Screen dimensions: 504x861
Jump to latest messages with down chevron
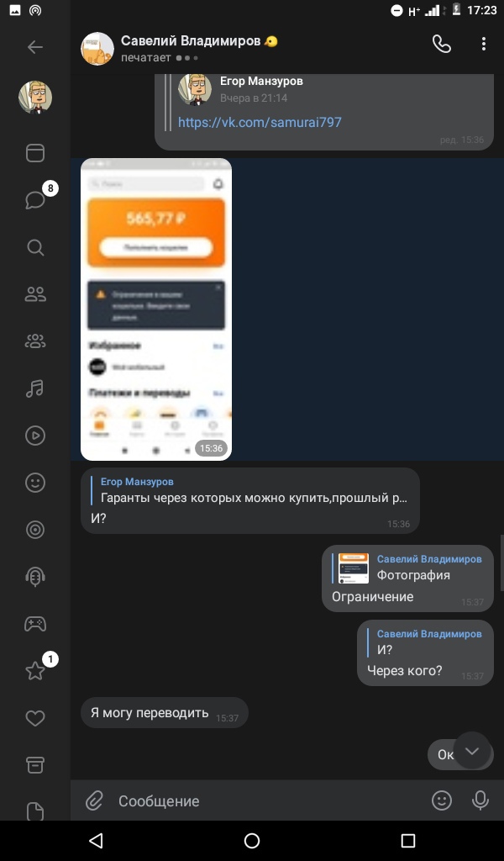[x=472, y=751]
